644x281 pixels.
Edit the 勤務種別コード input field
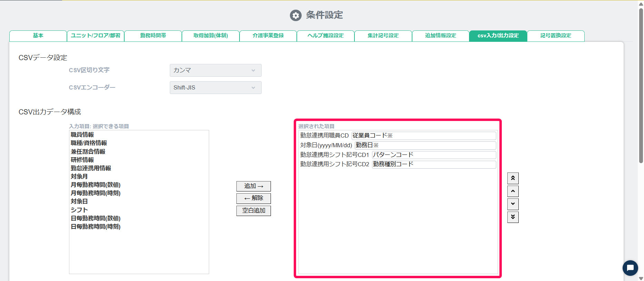point(434,165)
